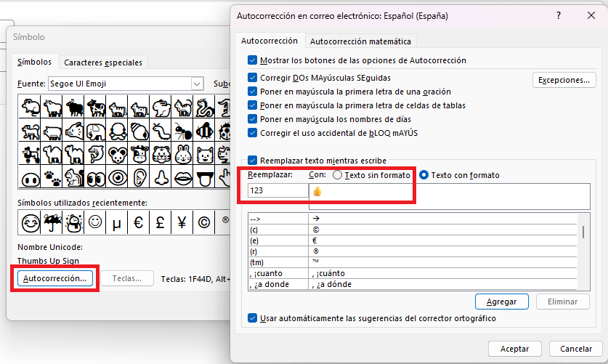The height and width of the screenshot is (364, 608).
Task: Choose the rabbit face emoji
Action: coord(182,154)
